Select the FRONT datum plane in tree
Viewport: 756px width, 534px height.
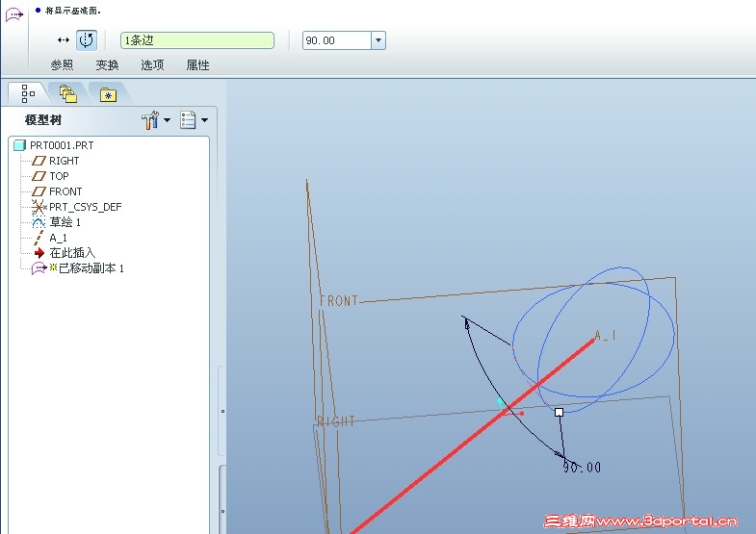65,191
